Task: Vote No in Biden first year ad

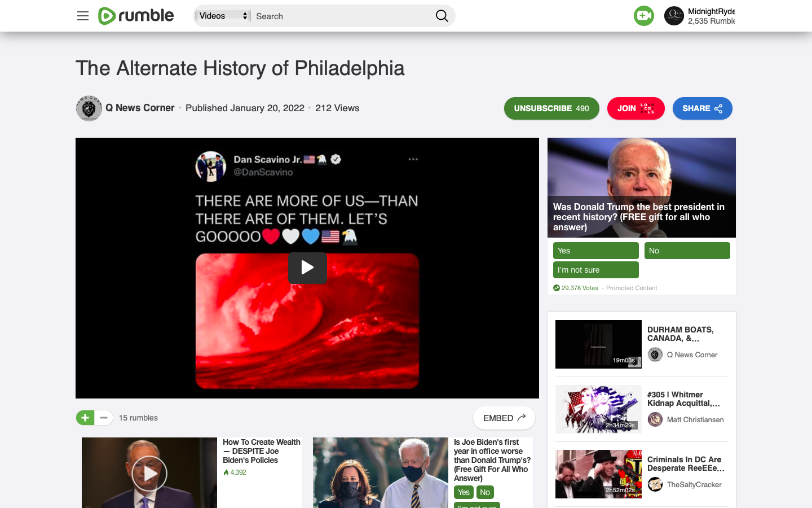Action: [485, 492]
